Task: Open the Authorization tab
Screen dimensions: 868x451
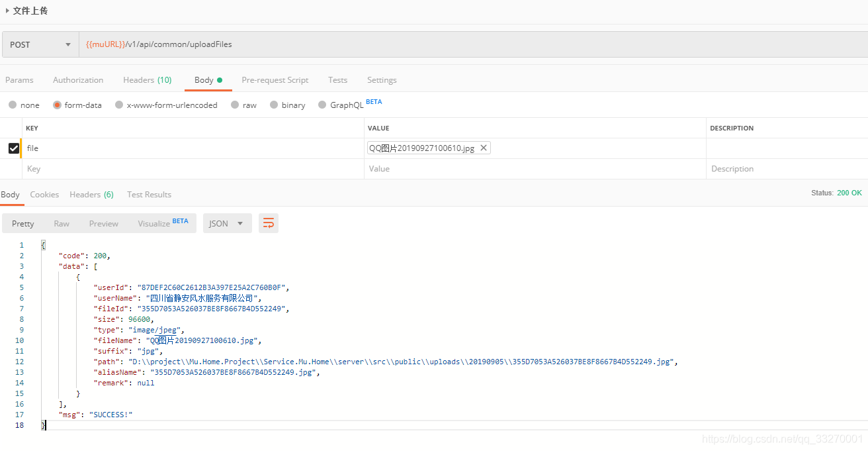Action: [77, 79]
